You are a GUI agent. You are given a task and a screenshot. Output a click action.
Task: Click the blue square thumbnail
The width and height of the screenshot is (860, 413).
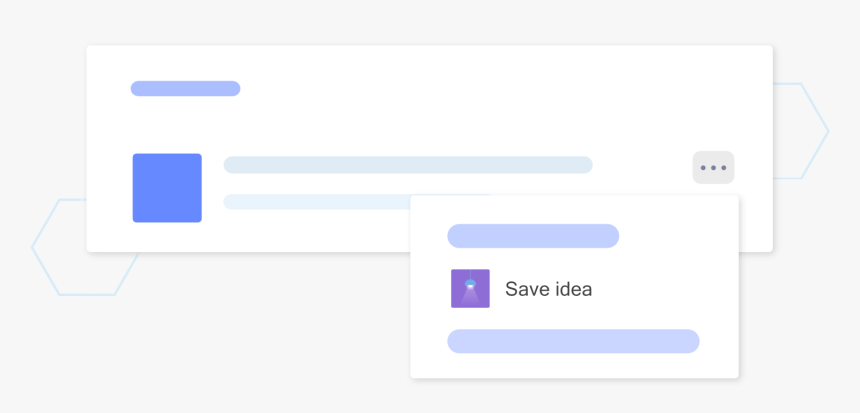[167, 188]
